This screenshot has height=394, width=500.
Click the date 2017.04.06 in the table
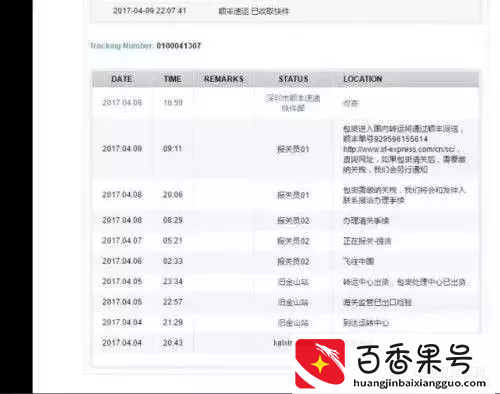pos(122,261)
